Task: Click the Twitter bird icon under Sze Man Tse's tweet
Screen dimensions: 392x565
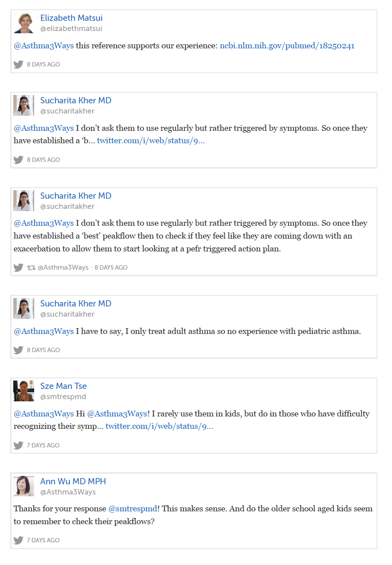Action: 18,445
